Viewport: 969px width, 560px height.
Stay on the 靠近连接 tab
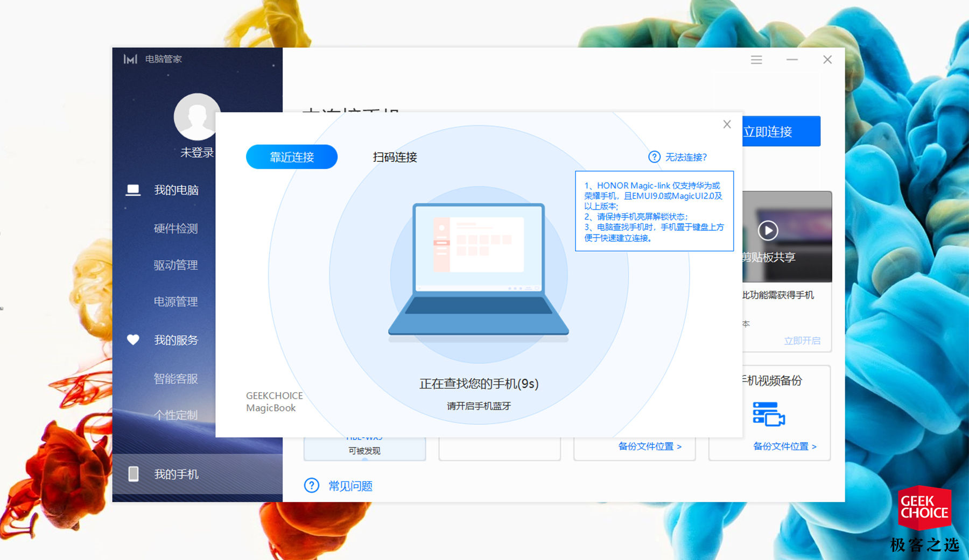[291, 157]
